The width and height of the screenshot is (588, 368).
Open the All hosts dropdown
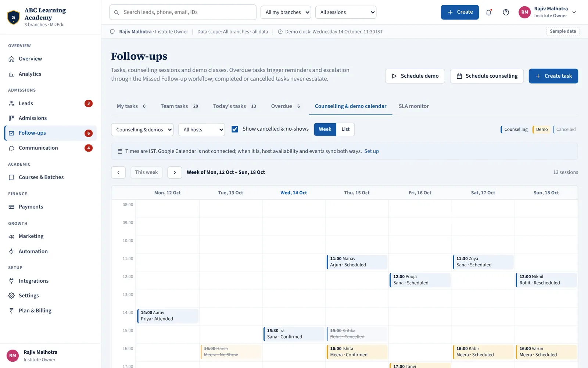click(202, 130)
